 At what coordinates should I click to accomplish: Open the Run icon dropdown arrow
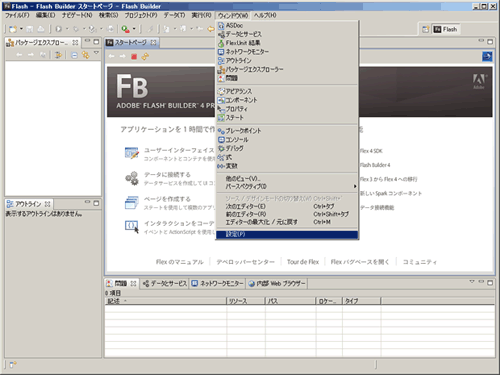click(x=67, y=29)
